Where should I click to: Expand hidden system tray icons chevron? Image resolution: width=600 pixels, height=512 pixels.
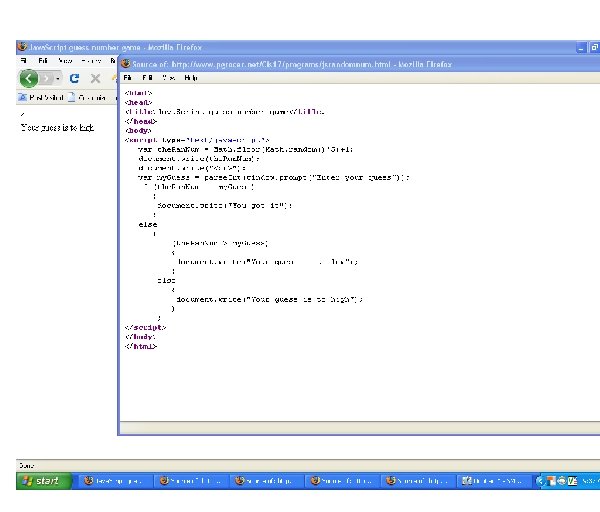pos(540,481)
